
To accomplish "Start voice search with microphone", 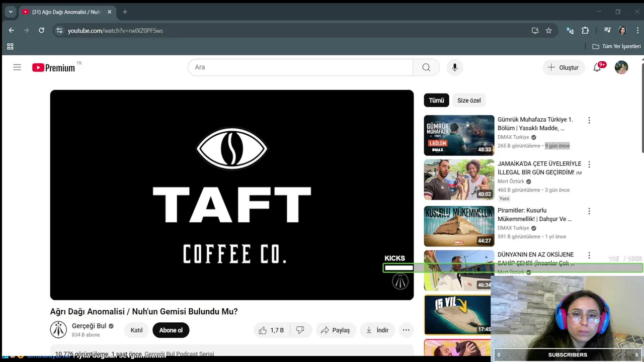I will coord(454,67).
